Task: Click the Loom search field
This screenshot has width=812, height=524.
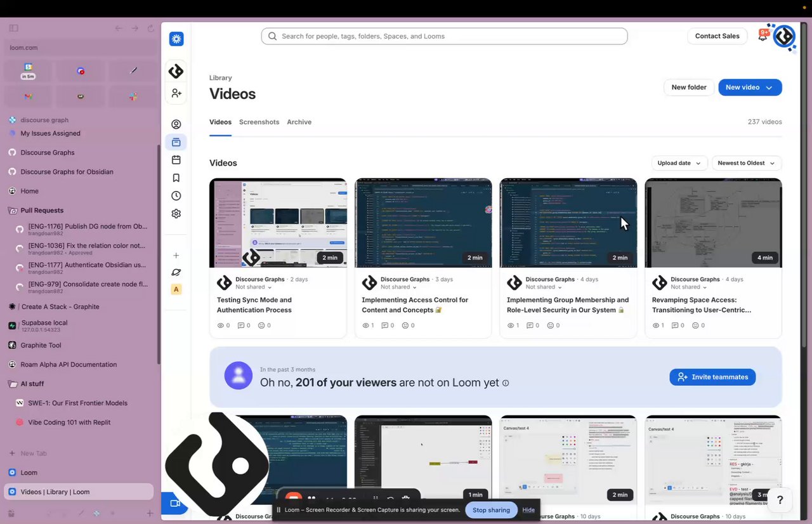Action: (x=444, y=36)
